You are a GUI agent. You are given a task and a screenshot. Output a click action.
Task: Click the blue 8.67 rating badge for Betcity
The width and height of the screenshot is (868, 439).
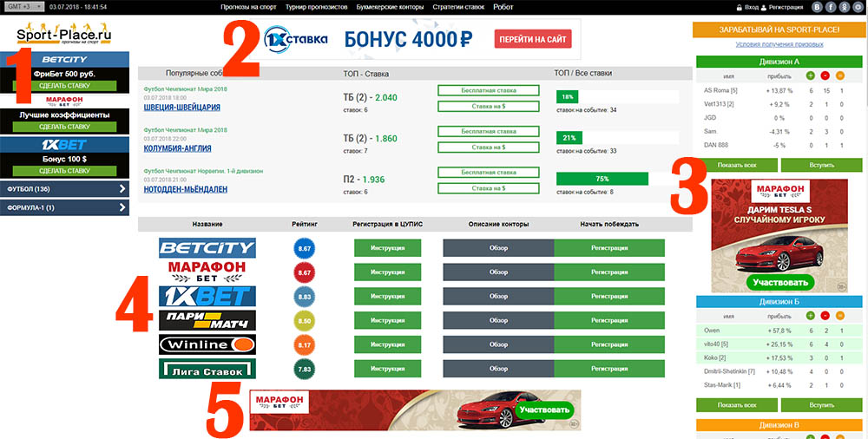coord(304,248)
